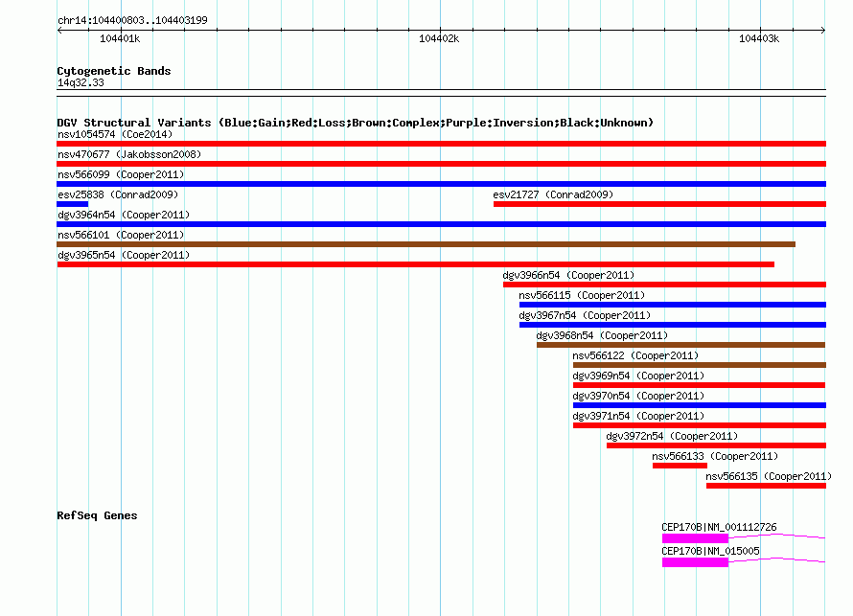Select dgv3965n54 (Cooper2011) label

pyautogui.click(x=124, y=255)
